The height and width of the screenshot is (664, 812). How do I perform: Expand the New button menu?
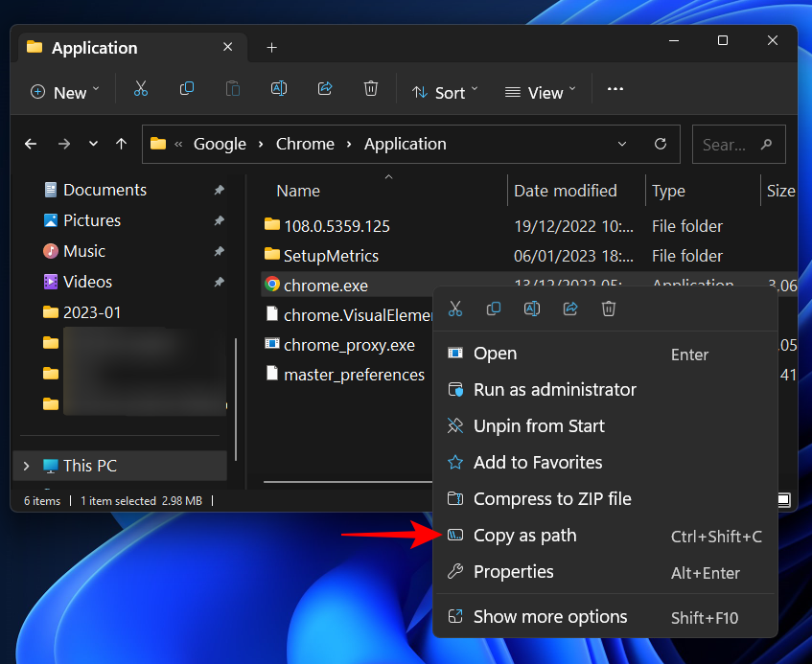(x=64, y=92)
